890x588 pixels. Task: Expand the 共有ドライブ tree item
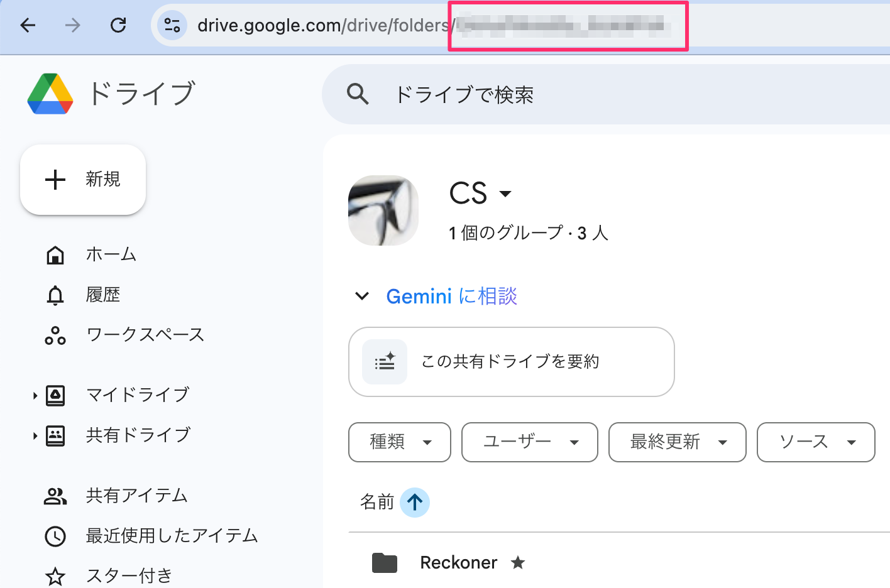tap(35, 435)
